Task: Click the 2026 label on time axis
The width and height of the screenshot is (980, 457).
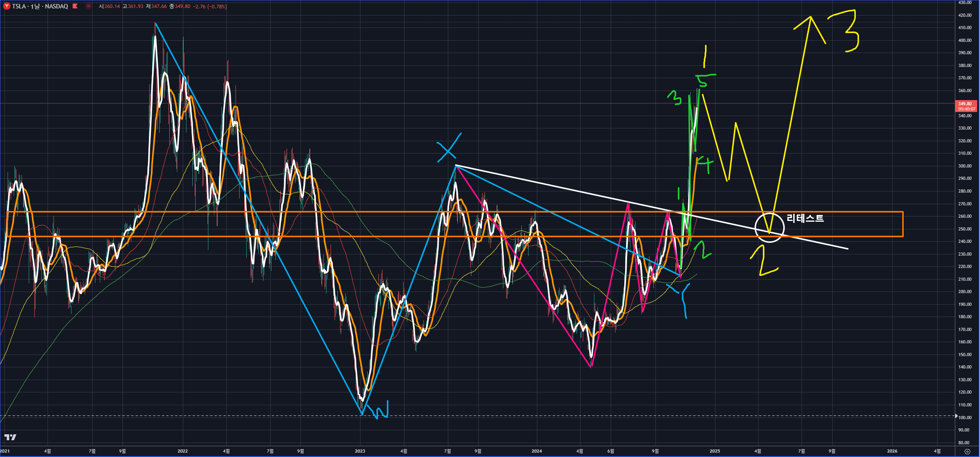Action: point(892,451)
